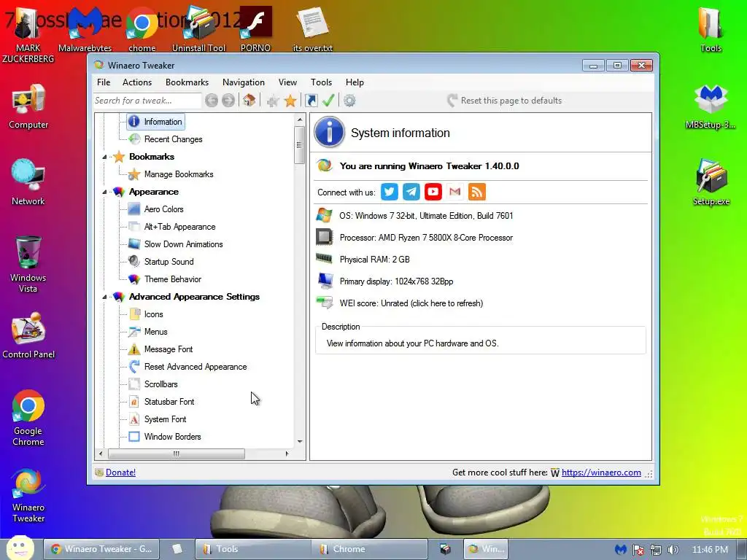Click the export shortcut arrow toolbar icon
The image size is (747, 560).
click(x=311, y=101)
